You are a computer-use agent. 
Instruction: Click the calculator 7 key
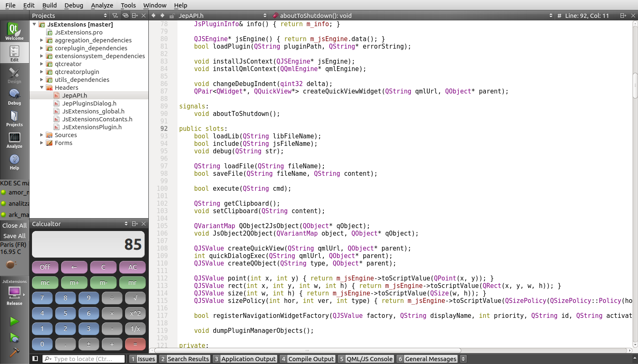point(42,298)
